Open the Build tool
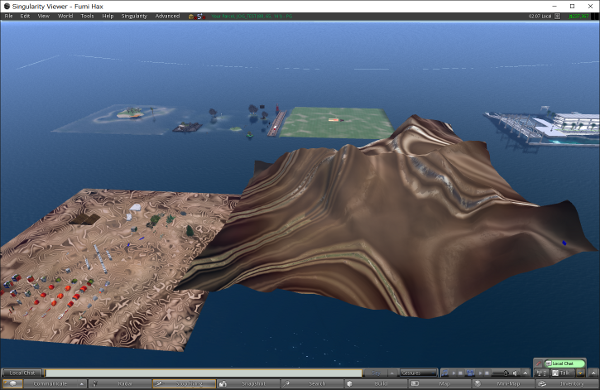This screenshot has height=390, width=600. click(376, 383)
